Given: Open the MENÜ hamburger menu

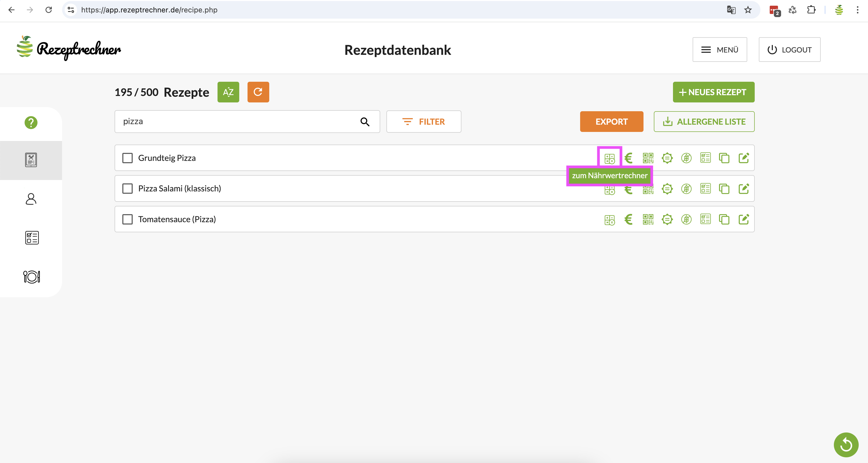Looking at the screenshot, I should click(x=720, y=50).
